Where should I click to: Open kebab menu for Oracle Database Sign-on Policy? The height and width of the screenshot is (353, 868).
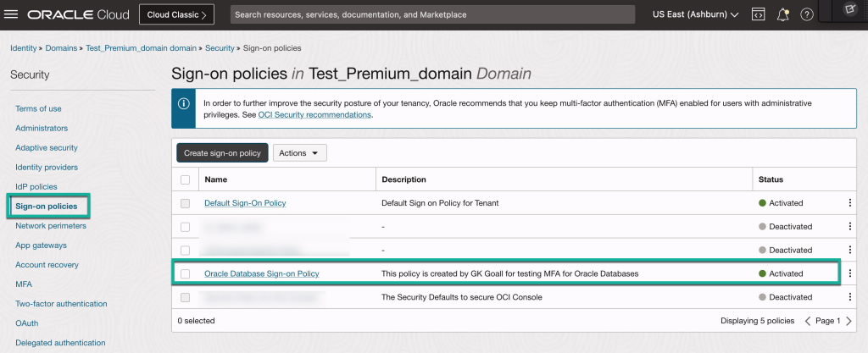(850, 273)
